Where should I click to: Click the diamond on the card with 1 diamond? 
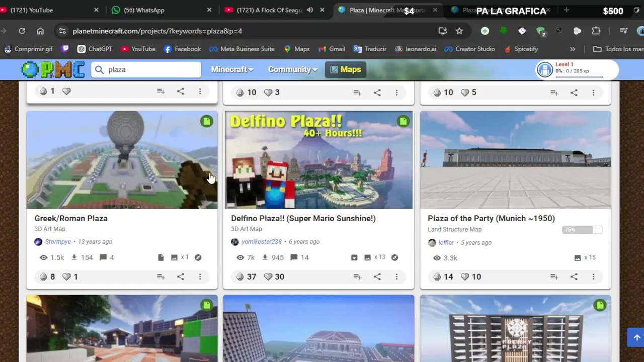pyautogui.click(x=43, y=92)
